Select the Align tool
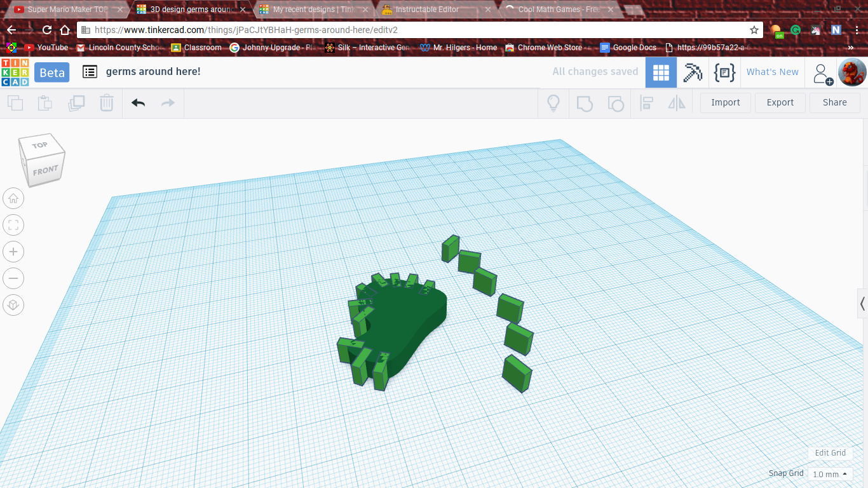Viewport: 868px width, 488px height. [647, 103]
